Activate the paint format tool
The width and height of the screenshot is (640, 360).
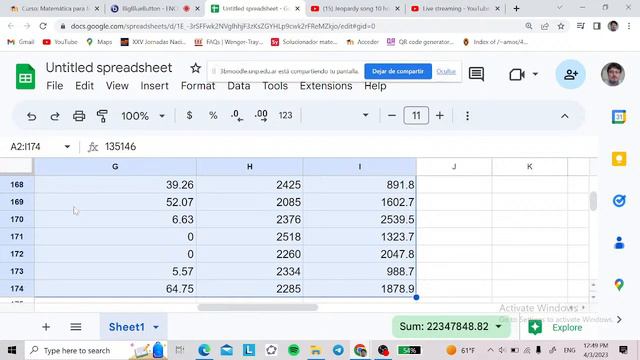(x=102, y=116)
